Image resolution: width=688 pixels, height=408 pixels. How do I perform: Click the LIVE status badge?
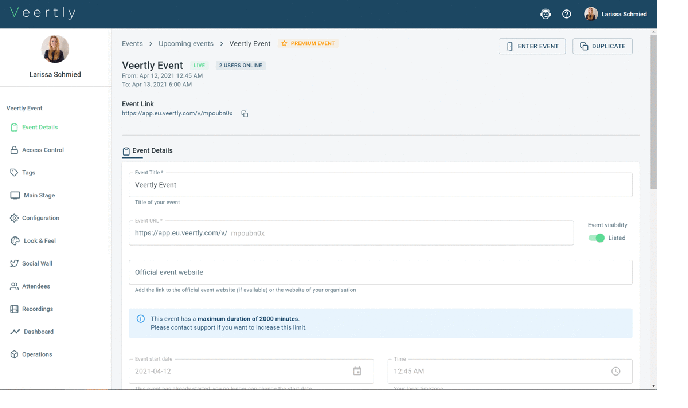tap(199, 65)
